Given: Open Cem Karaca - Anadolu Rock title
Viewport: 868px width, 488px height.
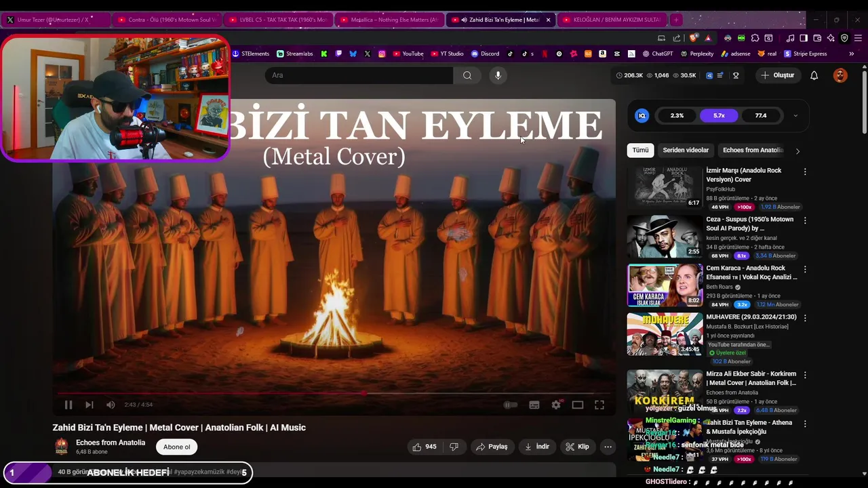Looking at the screenshot, I should point(751,272).
